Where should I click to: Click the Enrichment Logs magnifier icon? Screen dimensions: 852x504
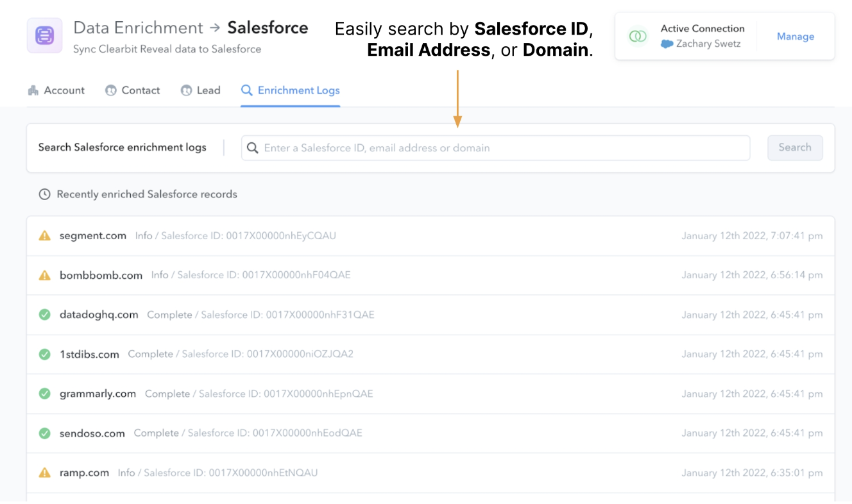tap(246, 90)
